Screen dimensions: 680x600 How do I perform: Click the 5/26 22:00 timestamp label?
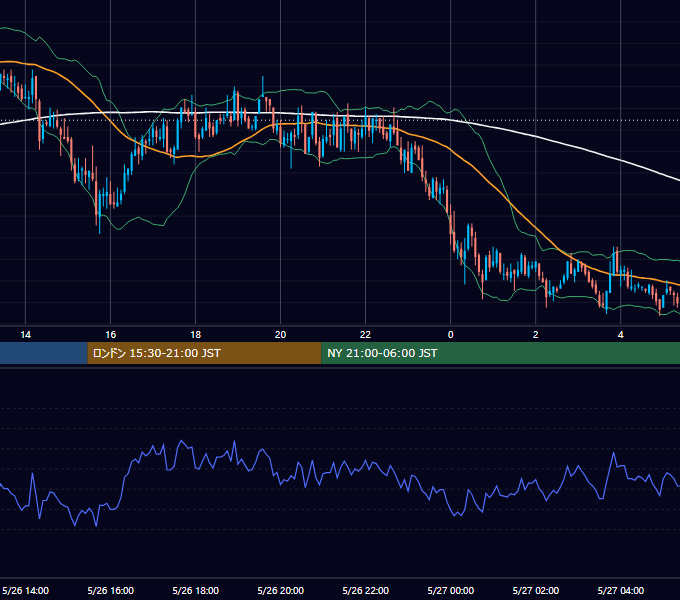click(x=366, y=590)
